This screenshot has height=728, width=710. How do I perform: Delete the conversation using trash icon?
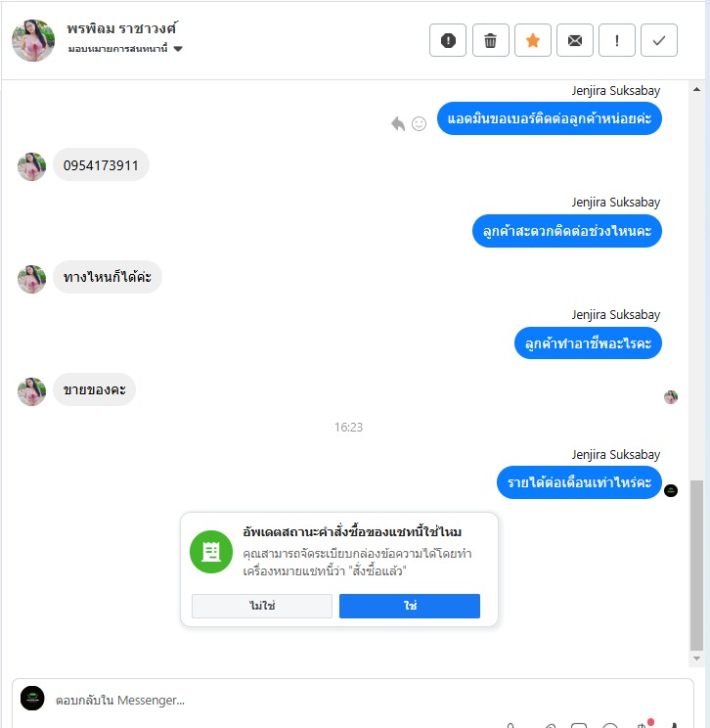491,40
